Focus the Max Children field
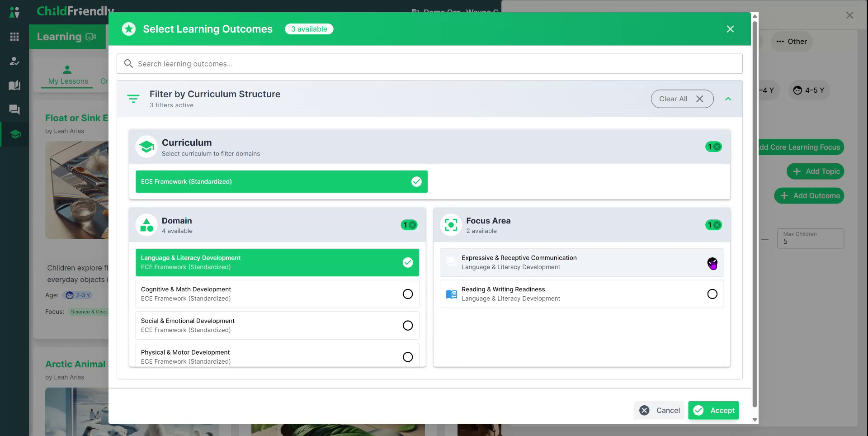The height and width of the screenshot is (436, 868). tap(811, 238)
